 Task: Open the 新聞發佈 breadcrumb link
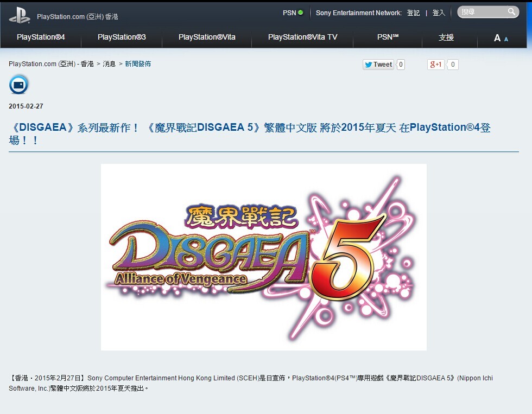(x=138, y=63)
